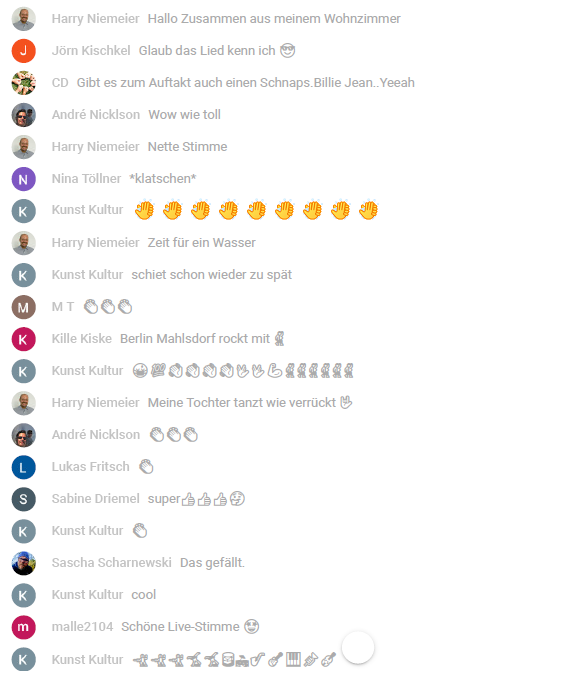Image resolution: width=563 pixels, height=688 pixels.
Task: Click Sascha Scharnewski's profile photo
Action: [23, 563]
